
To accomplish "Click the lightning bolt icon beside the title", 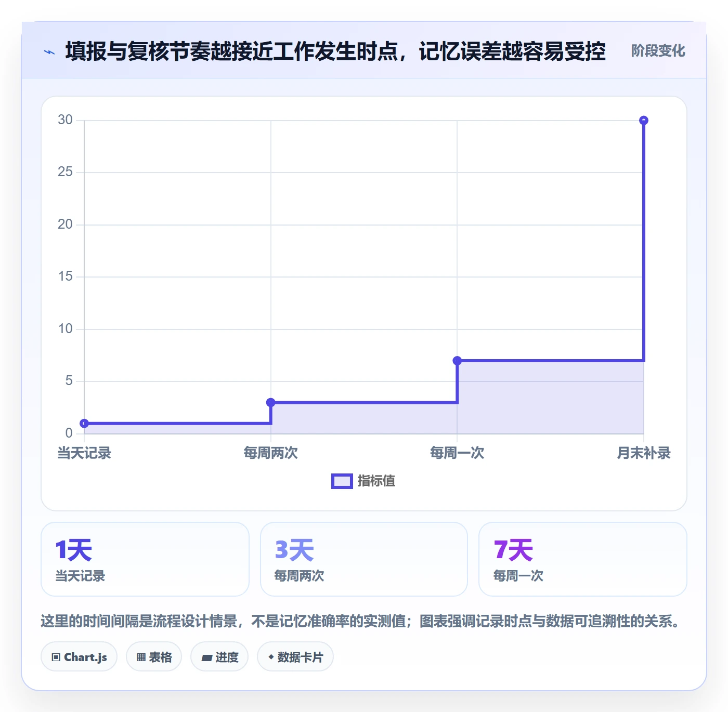I will (x=49, y=52).
